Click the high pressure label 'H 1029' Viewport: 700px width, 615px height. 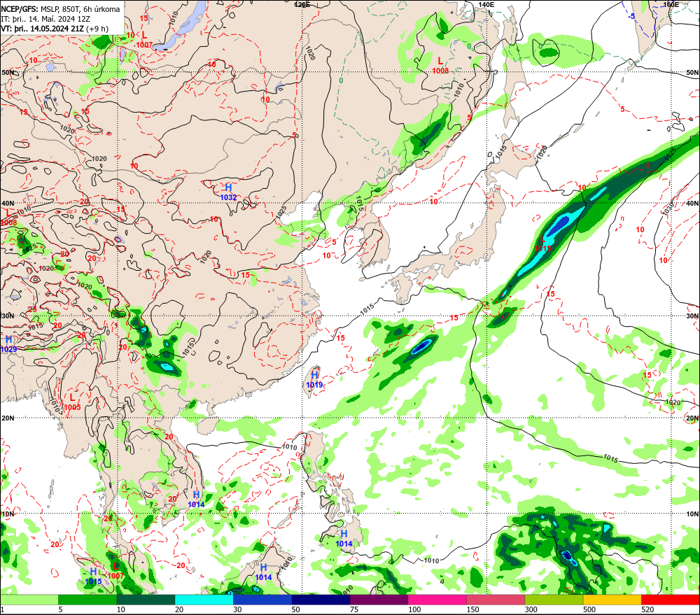(x=8, y=344)
